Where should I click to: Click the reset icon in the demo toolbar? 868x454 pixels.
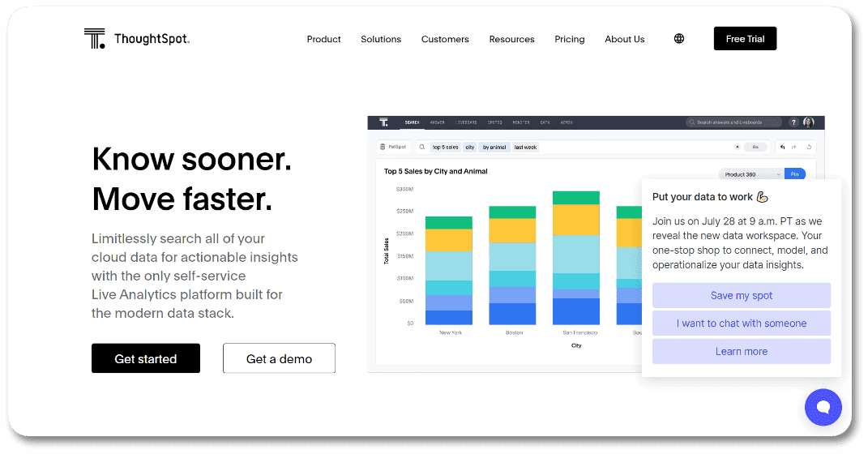click(x=809, y=148)
